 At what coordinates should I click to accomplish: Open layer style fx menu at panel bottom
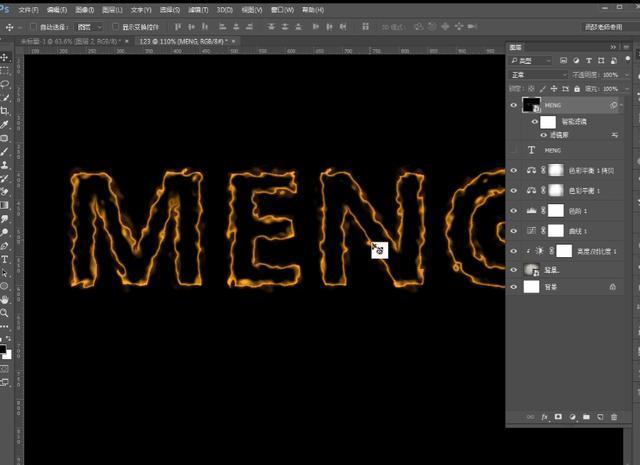point(544,417)
